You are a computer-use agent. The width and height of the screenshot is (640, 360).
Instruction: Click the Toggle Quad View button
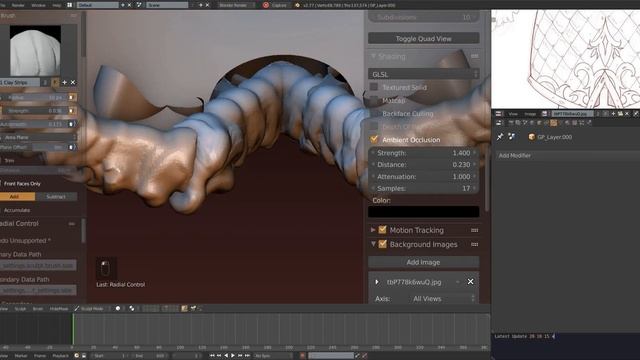point(423,39)
